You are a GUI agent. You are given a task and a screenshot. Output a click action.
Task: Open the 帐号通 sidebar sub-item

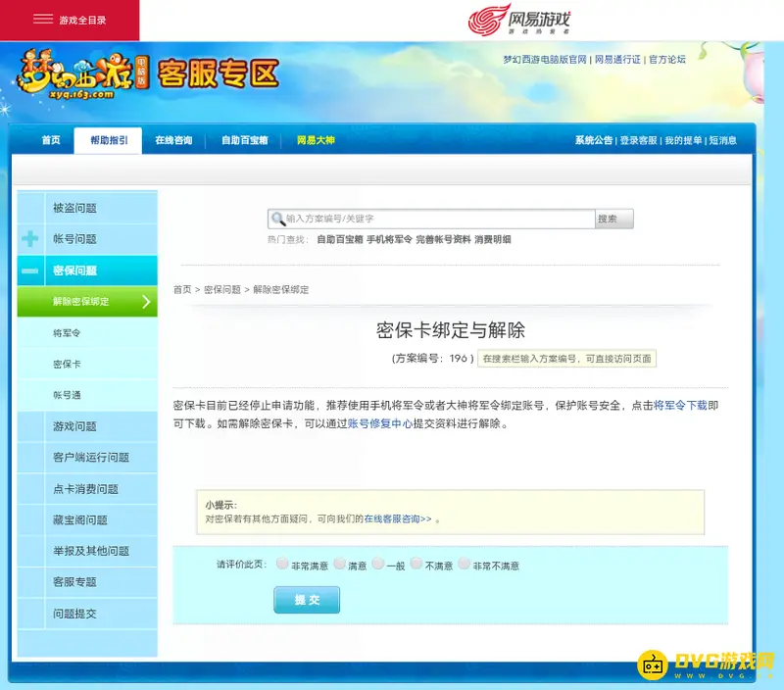click(87, 395)
